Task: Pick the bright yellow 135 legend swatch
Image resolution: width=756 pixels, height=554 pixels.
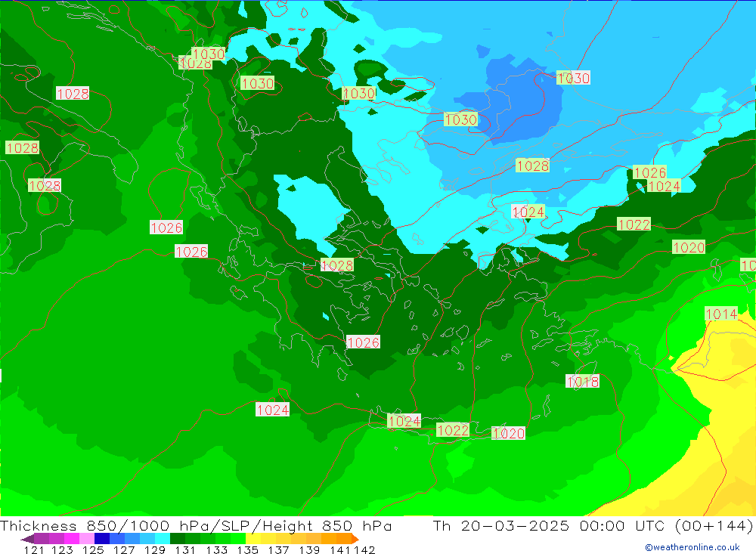Action: coord(253,539)
